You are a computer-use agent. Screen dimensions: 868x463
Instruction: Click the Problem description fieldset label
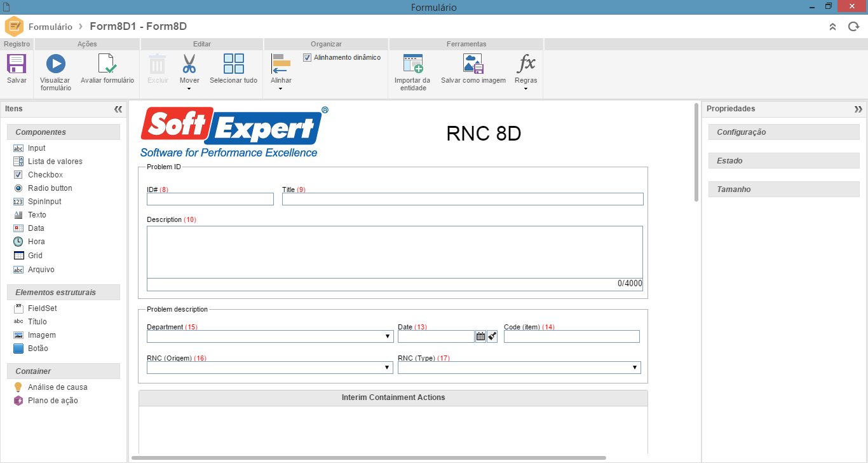[177, 310]
